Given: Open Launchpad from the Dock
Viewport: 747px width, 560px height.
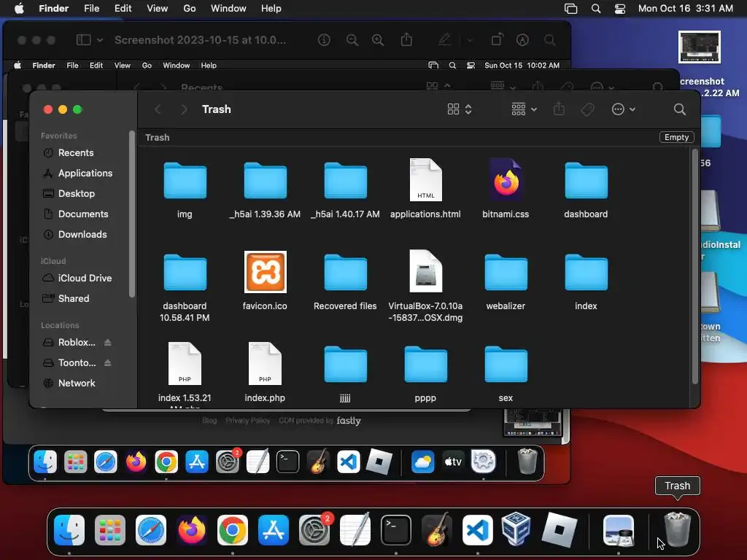Looking at the screenshot, I should point(110,530).
